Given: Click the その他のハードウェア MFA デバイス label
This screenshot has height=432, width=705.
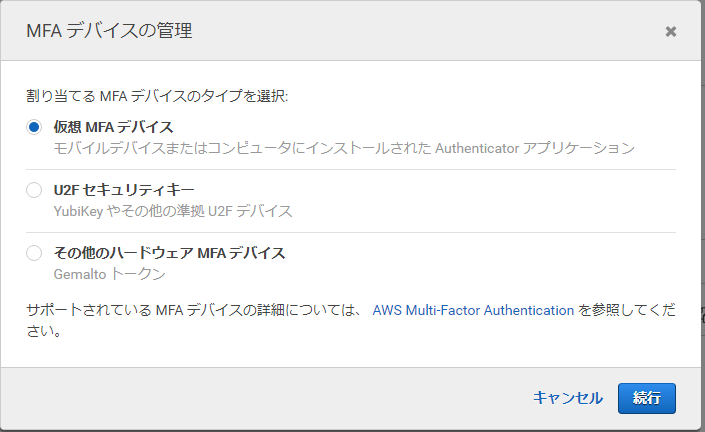Looking at the screenshot, I should 170,253.
